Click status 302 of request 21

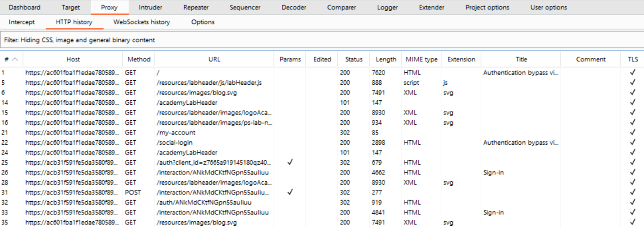point(345,133)
